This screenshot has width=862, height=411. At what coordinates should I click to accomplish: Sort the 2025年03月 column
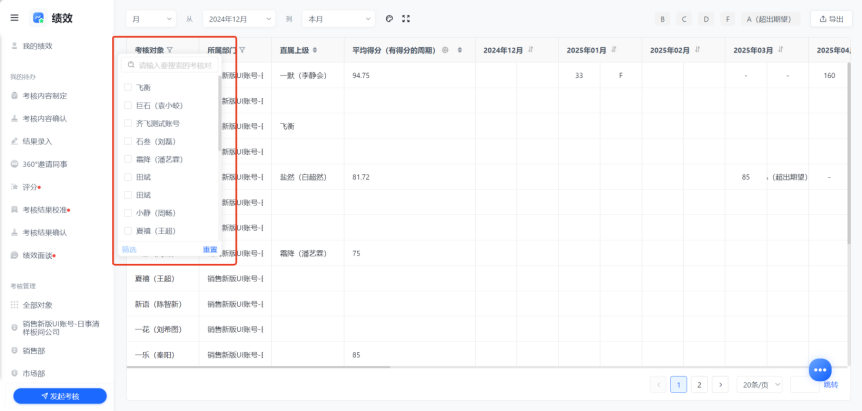point(781,49)
